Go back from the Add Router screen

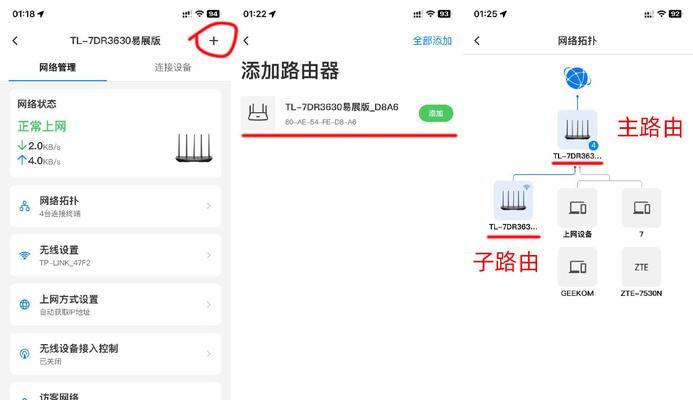point(246,41)
